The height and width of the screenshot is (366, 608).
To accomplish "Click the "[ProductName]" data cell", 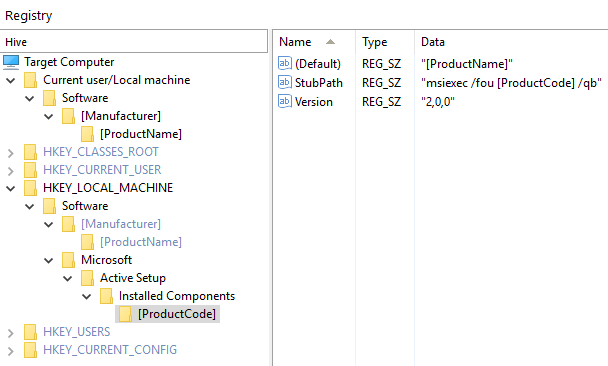I will [467, 64].
